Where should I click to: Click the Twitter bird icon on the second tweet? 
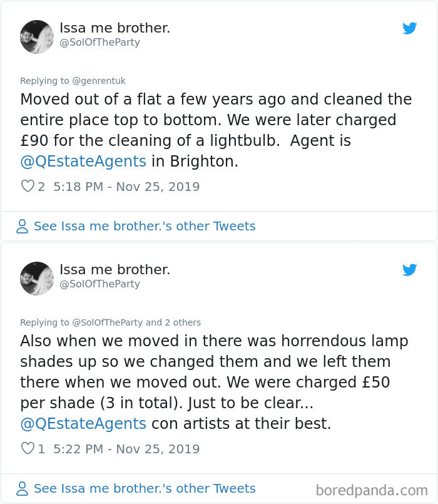(410, 270)
